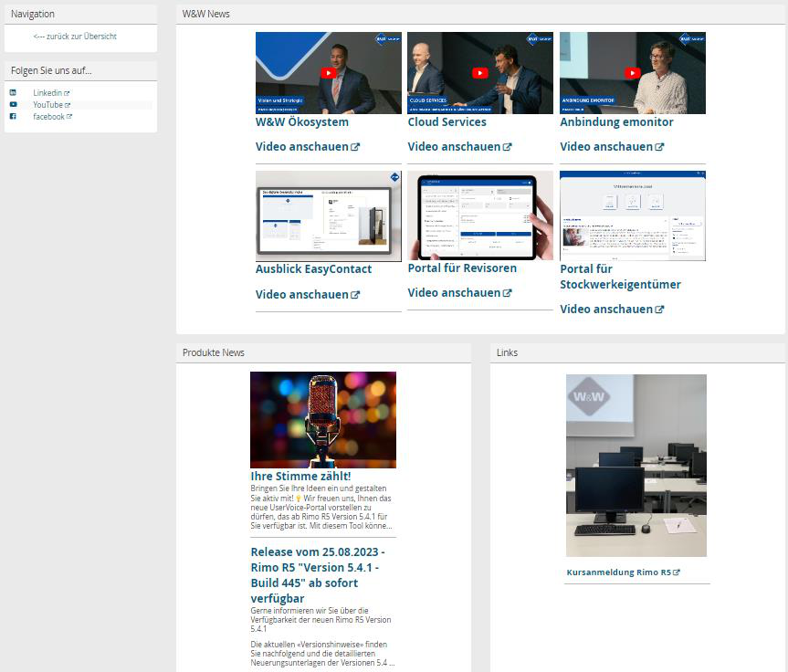Go back via 'zurück zur Übersicht'
Image resolution: width=788 pixels, height=672 pixels.
pyautogui.click(x=75, y=37)
